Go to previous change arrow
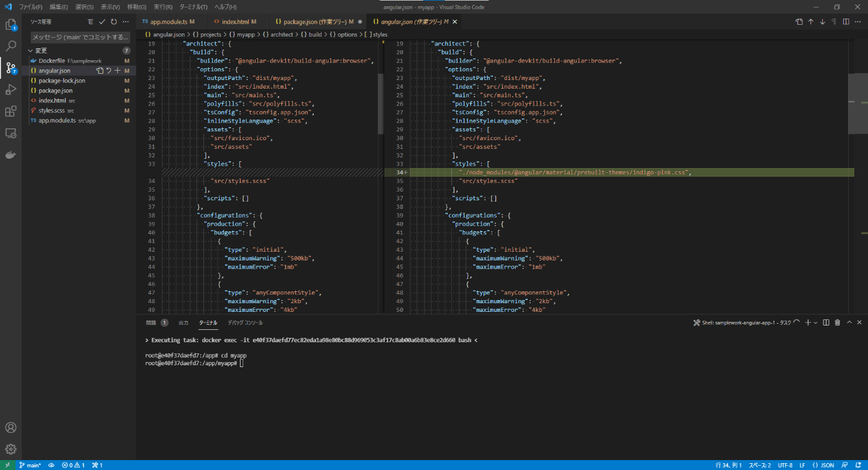The width and height of the screenshot is (868, 470). pos(811,22)
